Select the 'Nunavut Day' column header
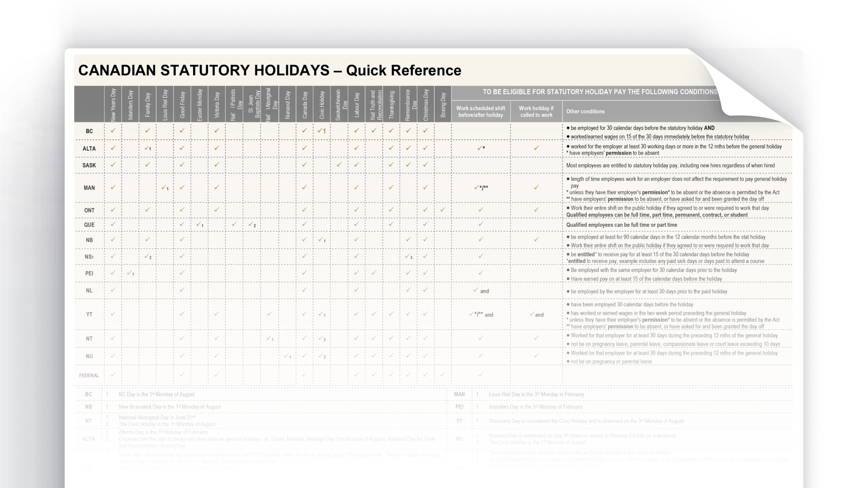This screenshot has height=488, width=868. click(x=288, y=104)
